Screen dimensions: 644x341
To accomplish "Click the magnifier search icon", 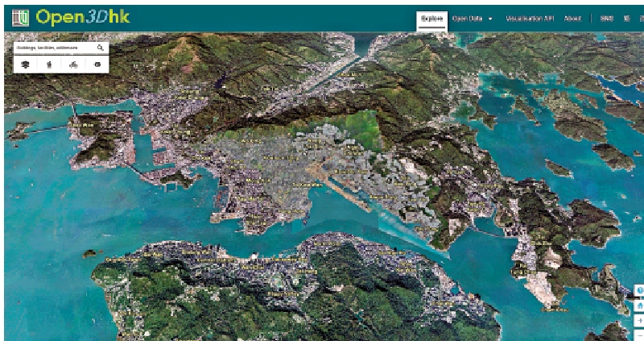I will [x=101, y=48].
